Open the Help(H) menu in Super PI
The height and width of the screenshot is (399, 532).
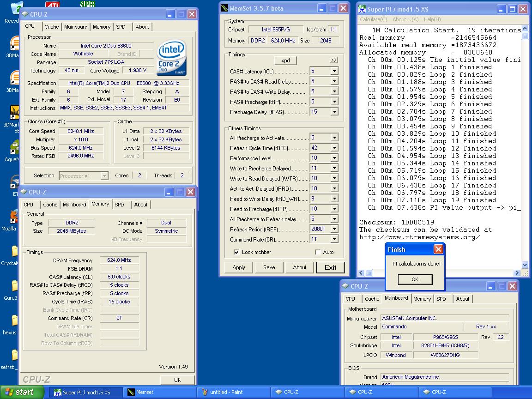click(432, 20)
